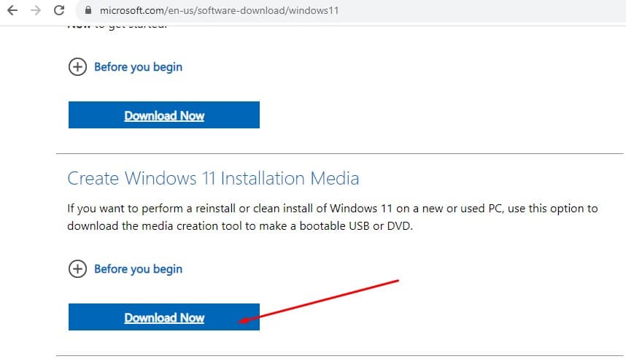Expand Before you begin plus icon under Installation Media
This screenshot has width=626, height=364.
(77, 269)
